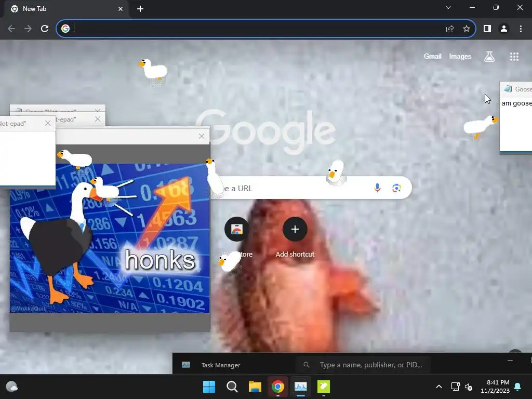Image resolution: width=532 pixels, height=399 pixels.
Task: Go forward with Chrome's forward arrow
Action: tap(28, 29)
